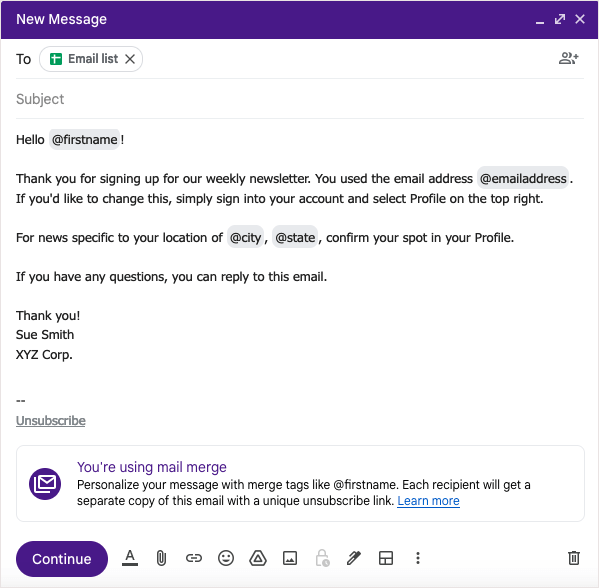This screenshot has height=588, width=599.
Task: Toggle mail merge via add-recipients icon
Action: click(569, 58)
